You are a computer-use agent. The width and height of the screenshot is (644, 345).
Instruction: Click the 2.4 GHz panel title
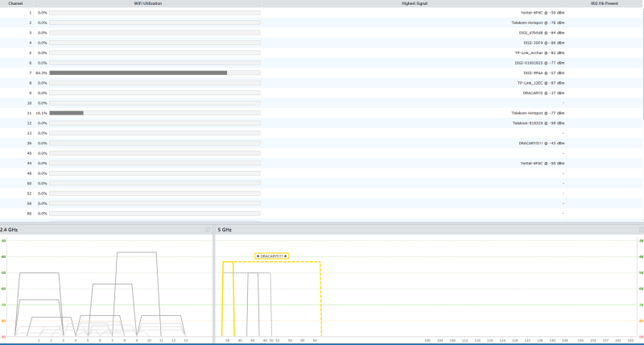tap(9, 230)
